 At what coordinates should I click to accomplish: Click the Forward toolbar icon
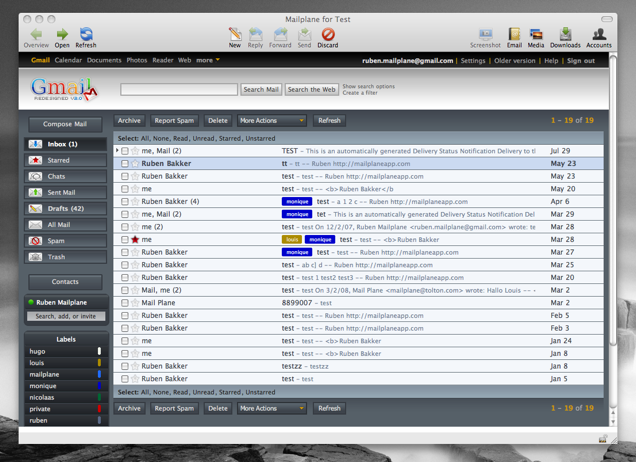click(280, 34)
